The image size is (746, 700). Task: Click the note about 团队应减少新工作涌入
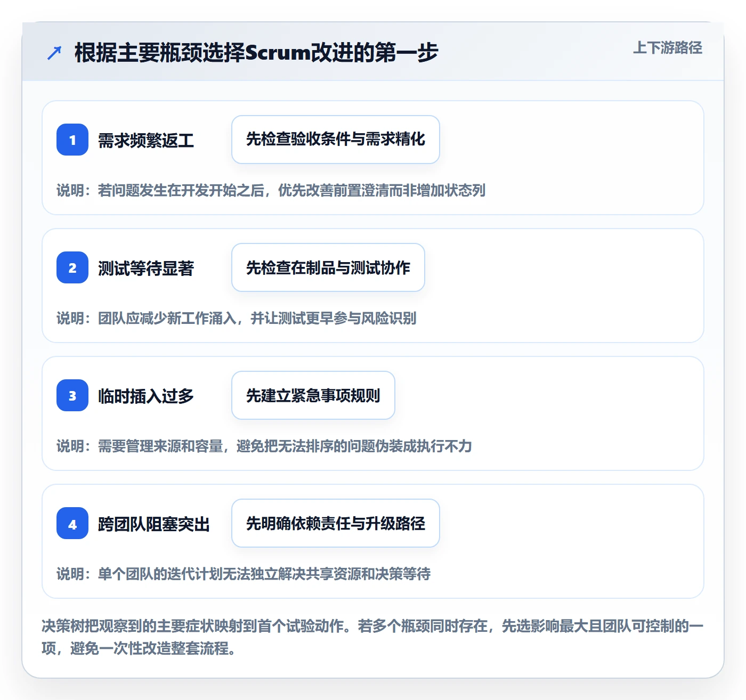tap(237, 319)
